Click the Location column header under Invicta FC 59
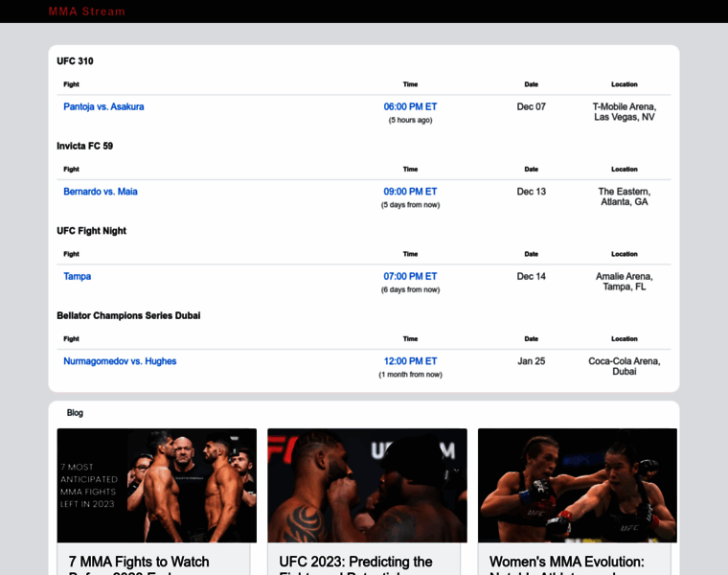Image resolution: width=728 pixels, height=575 pixels. pyautogui.click(x=625, y=170)
